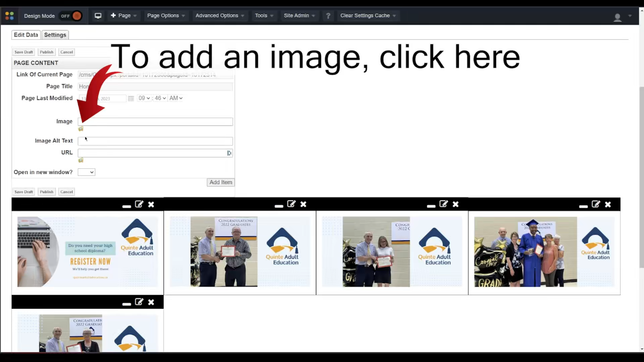Image resolution: width=644 pixels, height=362 pixels.
Task: Click the icon inside the URL field
Action: coord(229,153)
